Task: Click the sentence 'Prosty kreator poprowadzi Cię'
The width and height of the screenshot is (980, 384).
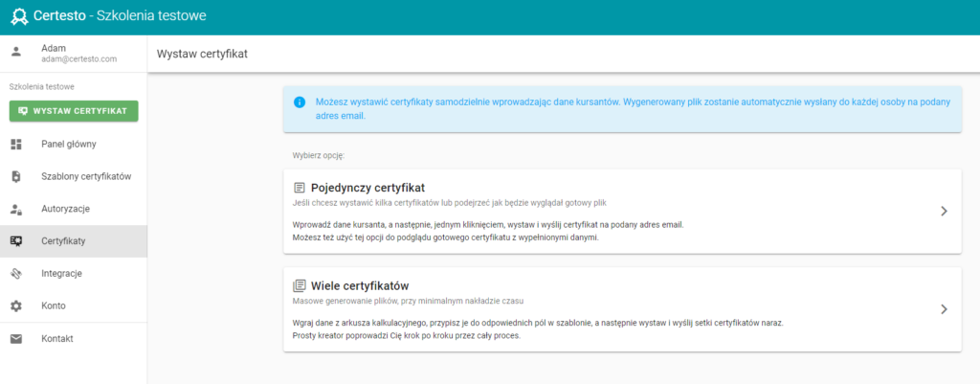Action: click(406, 335)
